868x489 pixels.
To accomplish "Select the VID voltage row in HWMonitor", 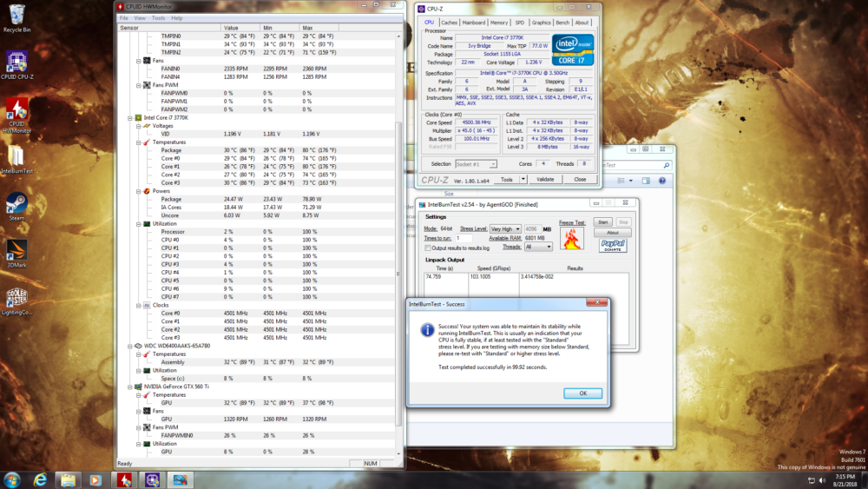I will [x=258, y=134].
